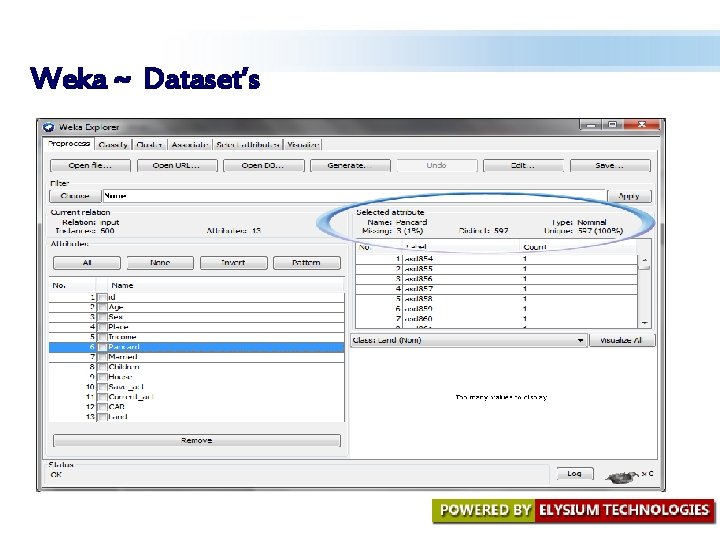Tick the checkbox for Land attribute
This screenshot has height=540, width=720.
point(102,417)
